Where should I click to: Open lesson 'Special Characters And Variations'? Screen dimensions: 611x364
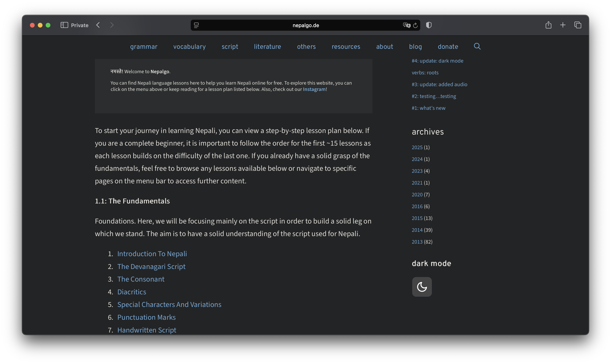[169, 304]
